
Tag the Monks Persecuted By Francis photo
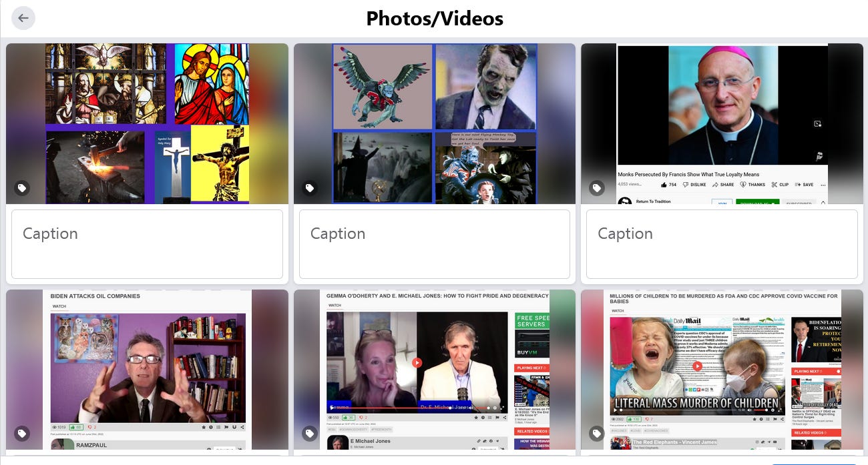pos(597,188)
